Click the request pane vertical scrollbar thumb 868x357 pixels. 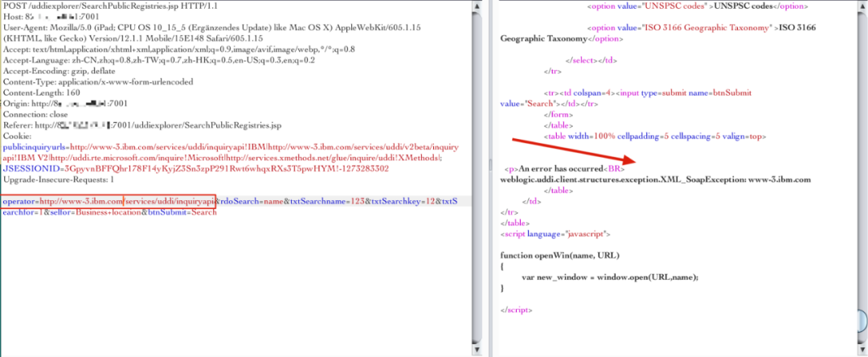pos(477,178)
